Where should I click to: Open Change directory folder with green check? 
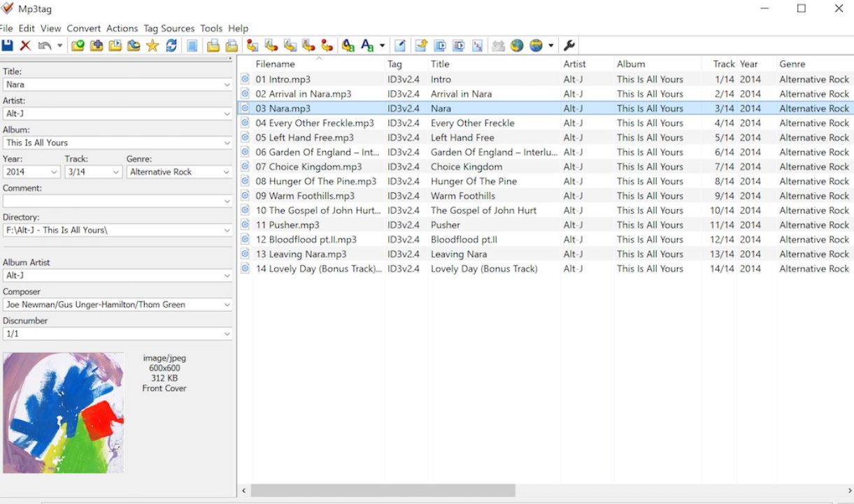point(78,45)
